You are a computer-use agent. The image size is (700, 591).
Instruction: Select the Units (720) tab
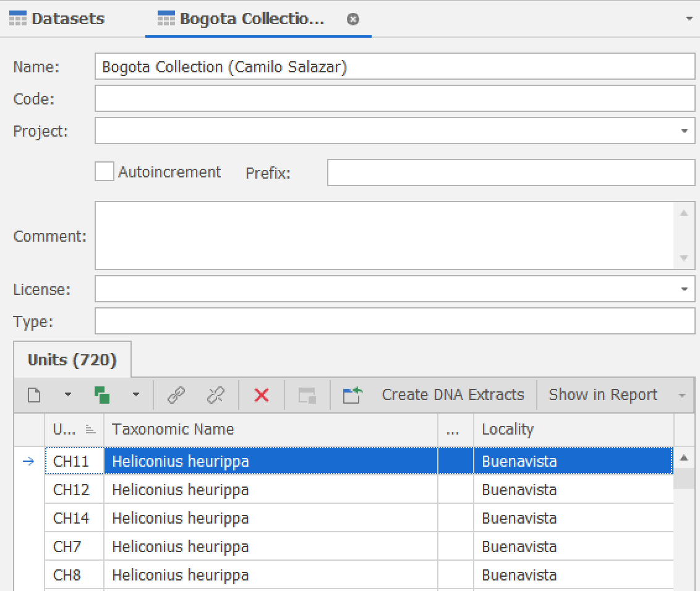(72, 360)
